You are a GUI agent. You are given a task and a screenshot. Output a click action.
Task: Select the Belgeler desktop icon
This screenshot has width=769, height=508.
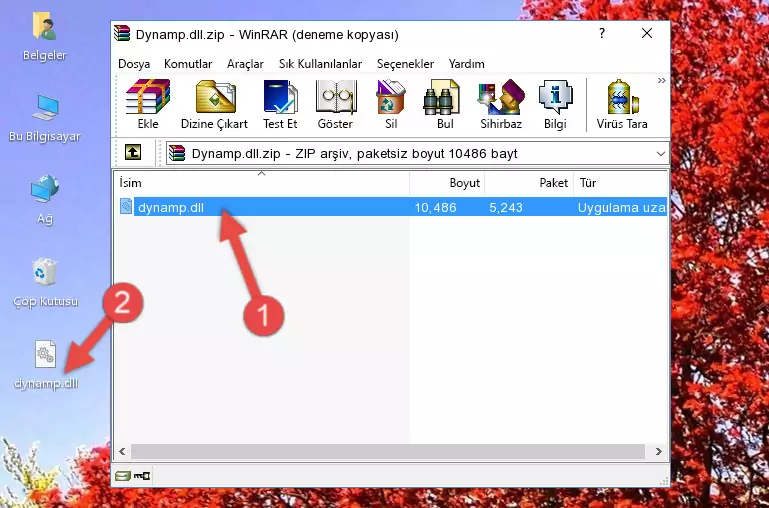[x=44, y=37]
